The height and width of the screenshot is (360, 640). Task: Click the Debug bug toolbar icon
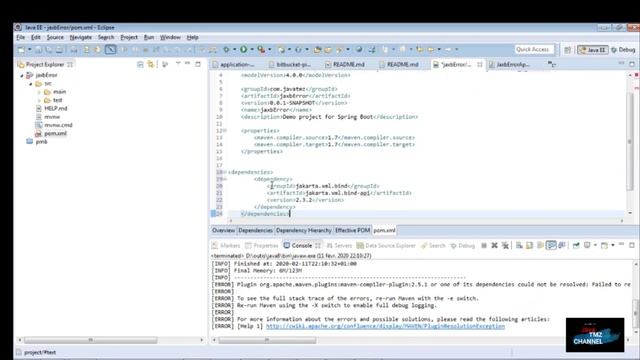(226, 49)
